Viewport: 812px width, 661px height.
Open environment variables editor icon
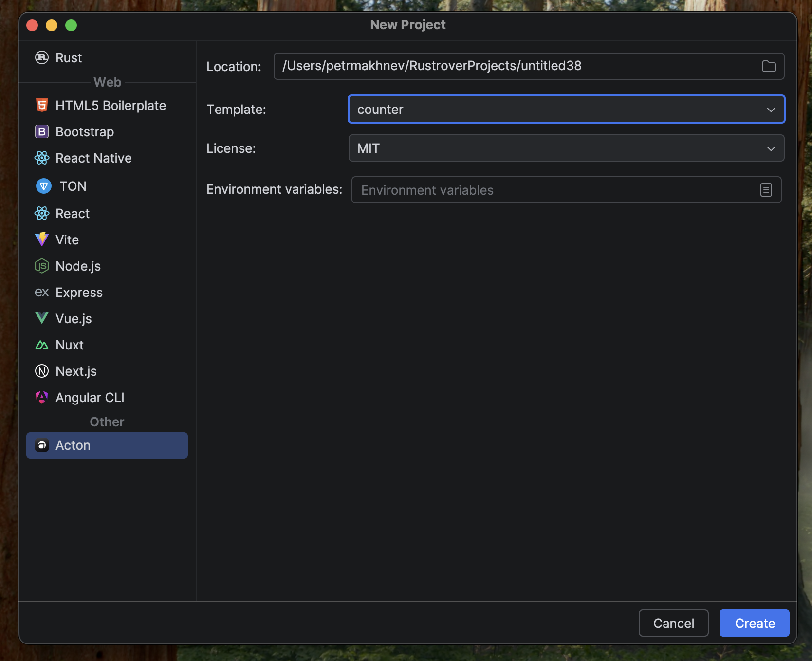[766, 190]
